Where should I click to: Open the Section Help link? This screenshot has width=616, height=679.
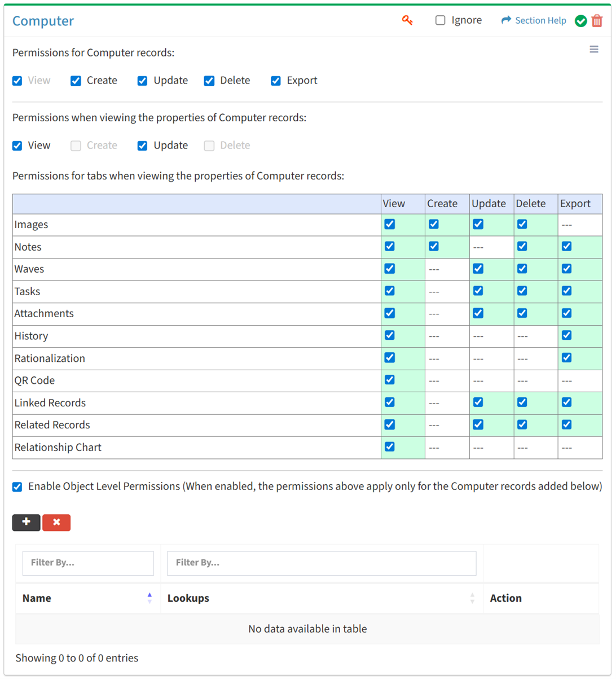click(534, 21)
